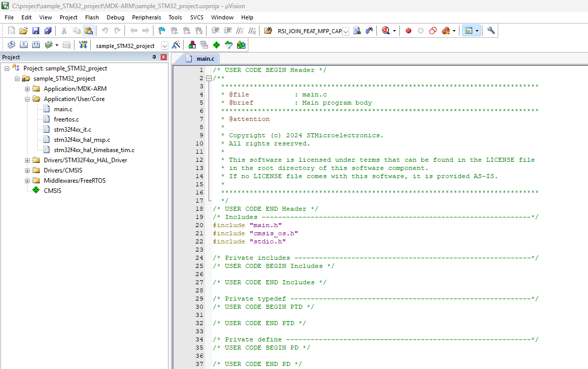The height and width of the screenshot is (369, 588).
Task: Open the dropdown arrow beside the Batch Build icon
Action: pos(57,45)
